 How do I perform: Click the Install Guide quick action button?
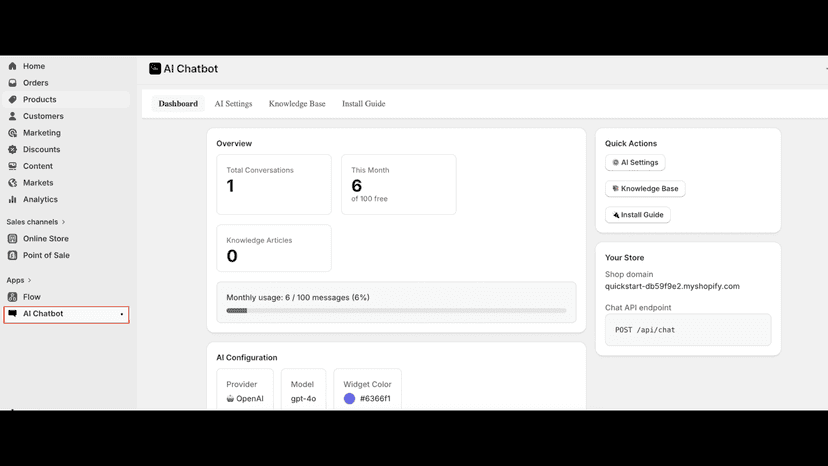pyautogui.click(x=637, y=215)
